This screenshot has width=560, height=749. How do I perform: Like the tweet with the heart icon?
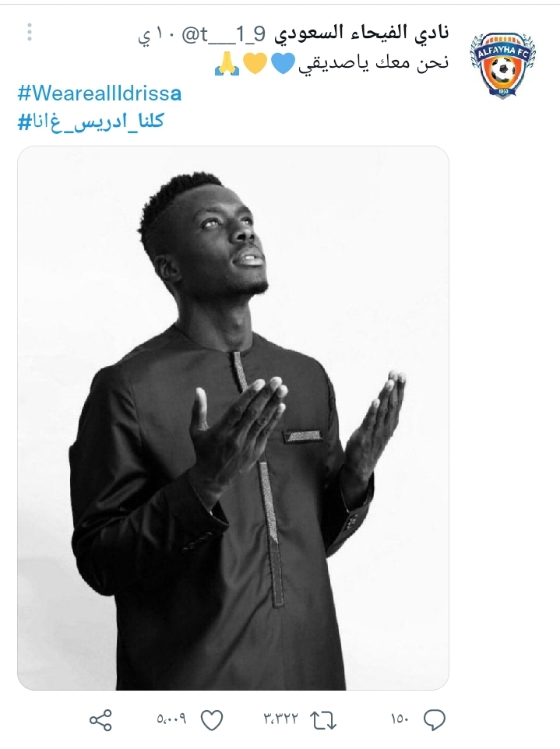(x=211, y=720)
